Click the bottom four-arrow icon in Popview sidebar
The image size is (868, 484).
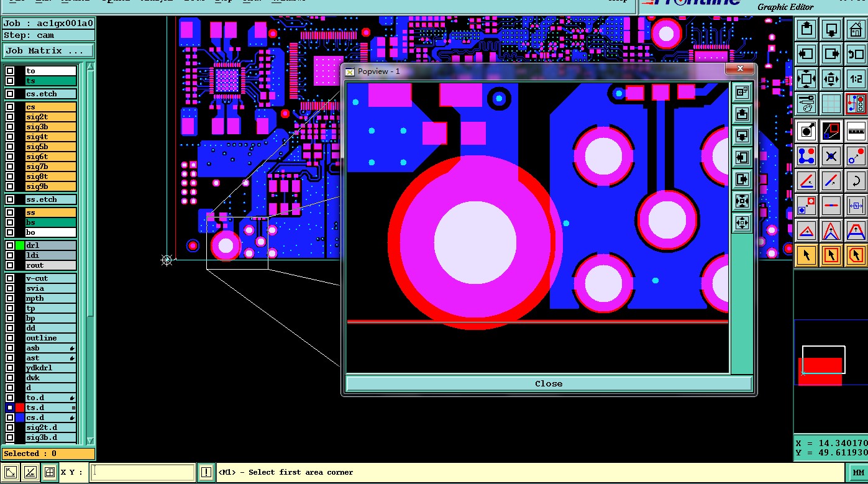(742, 223)
